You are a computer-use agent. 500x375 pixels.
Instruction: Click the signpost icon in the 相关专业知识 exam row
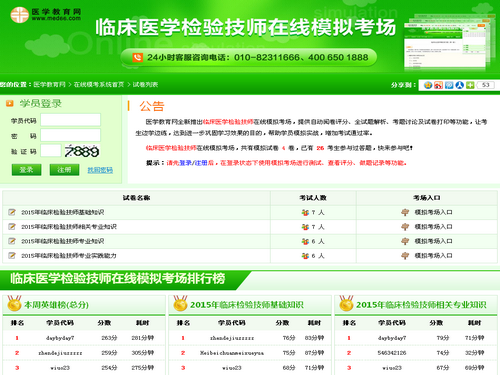(x=405, y=227)
